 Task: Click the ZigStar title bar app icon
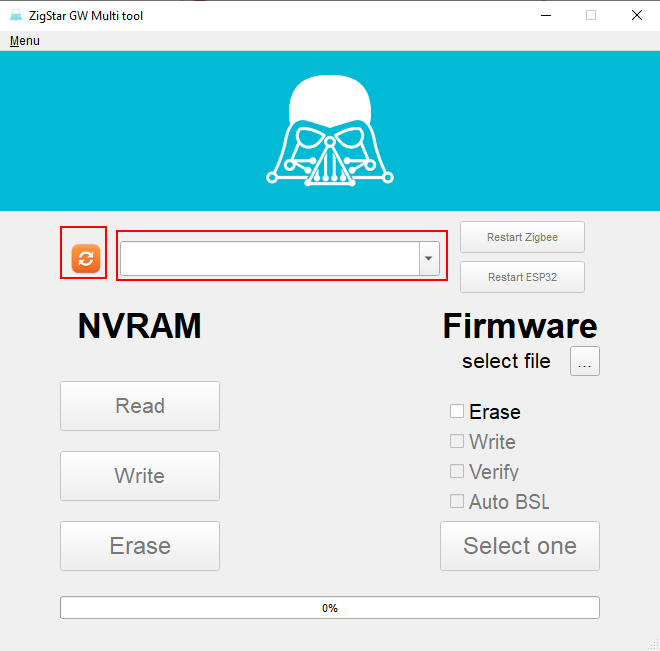[x=16, y=15]
